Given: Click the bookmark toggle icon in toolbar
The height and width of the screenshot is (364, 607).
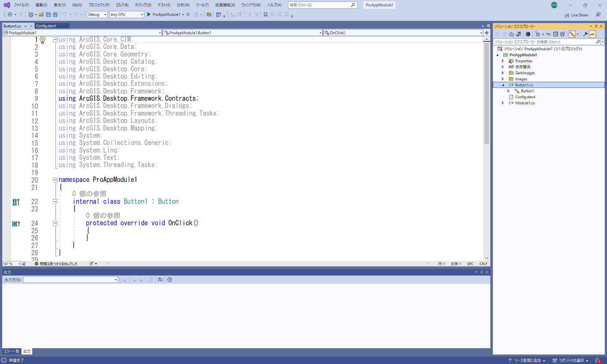Looking at the screenshot, I should tap(266, 15).
